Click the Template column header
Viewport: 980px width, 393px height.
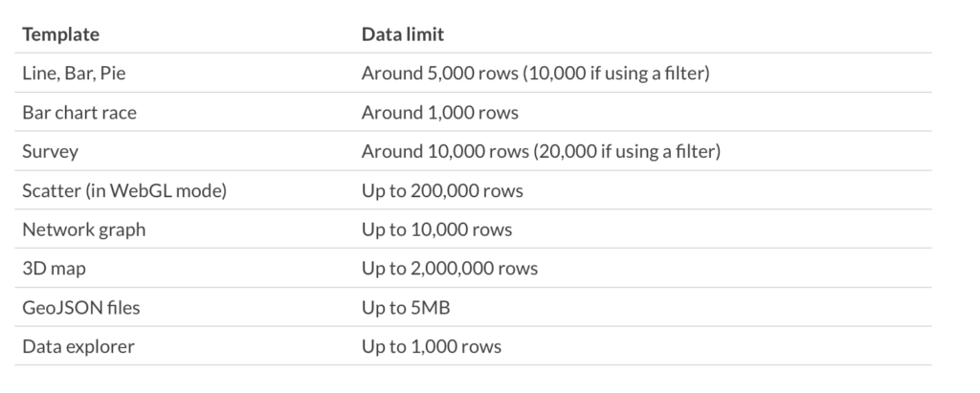coord(60,34)
